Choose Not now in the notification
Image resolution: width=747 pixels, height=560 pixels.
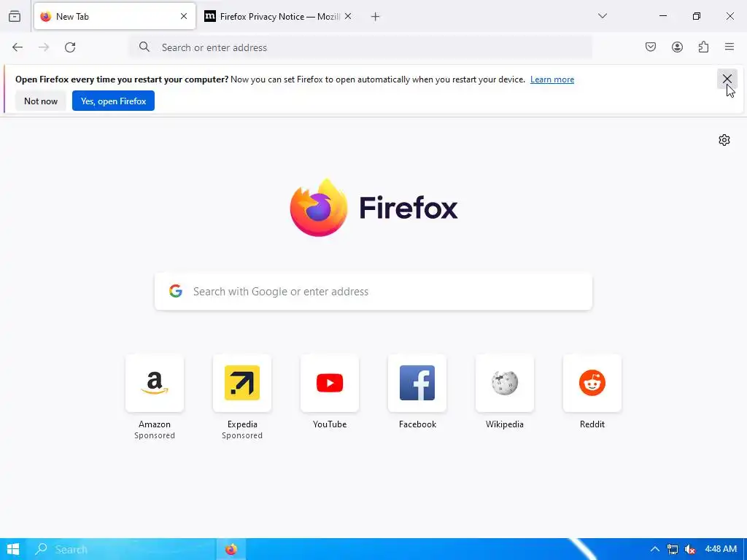coord(41,101)
